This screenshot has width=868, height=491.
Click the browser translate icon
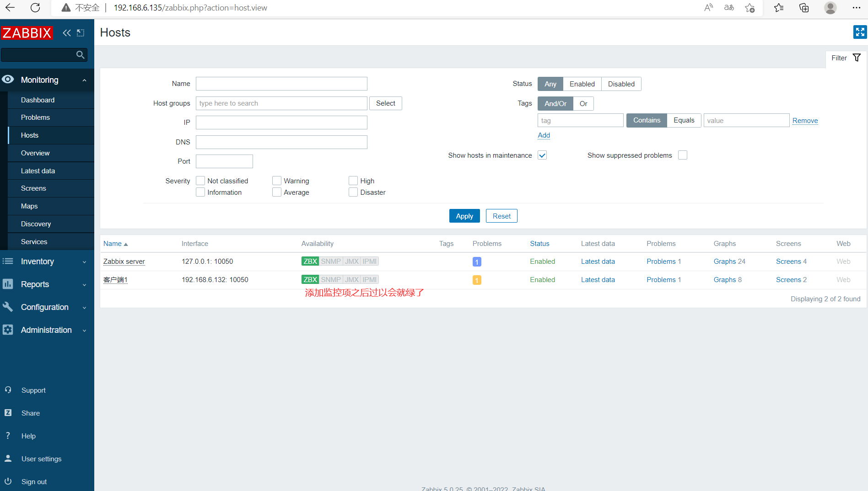point(729,8)
